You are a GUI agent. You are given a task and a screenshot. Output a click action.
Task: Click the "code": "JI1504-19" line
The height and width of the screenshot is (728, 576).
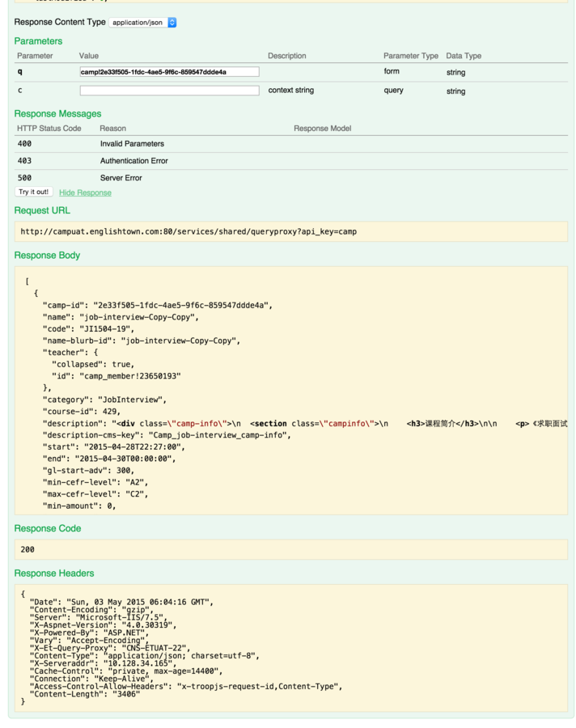click(88, 328)
